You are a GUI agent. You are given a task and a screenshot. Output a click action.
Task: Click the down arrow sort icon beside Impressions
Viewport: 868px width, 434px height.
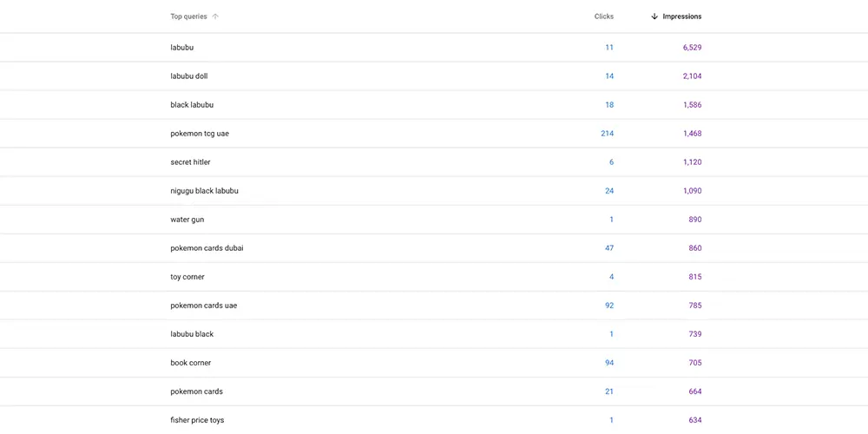click(654, 16)
